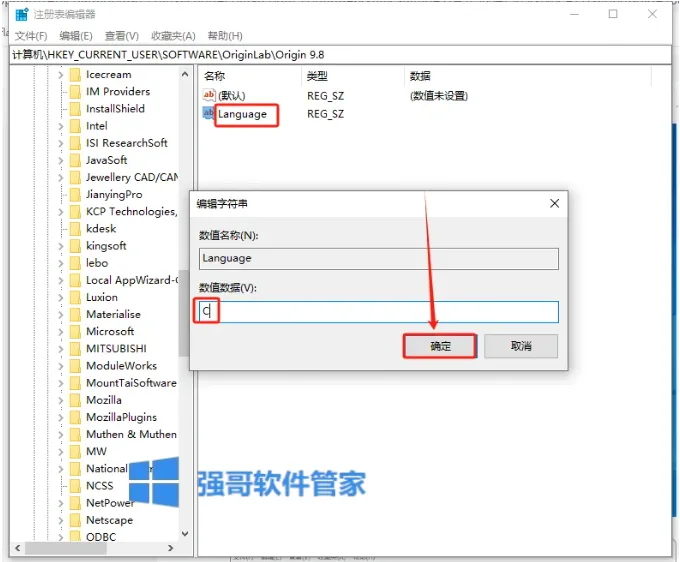Expand the Luxion tree node
Image resolution: width=680 pixels, height=562 pixels.
pyautogui.click(x=61, y=298)
